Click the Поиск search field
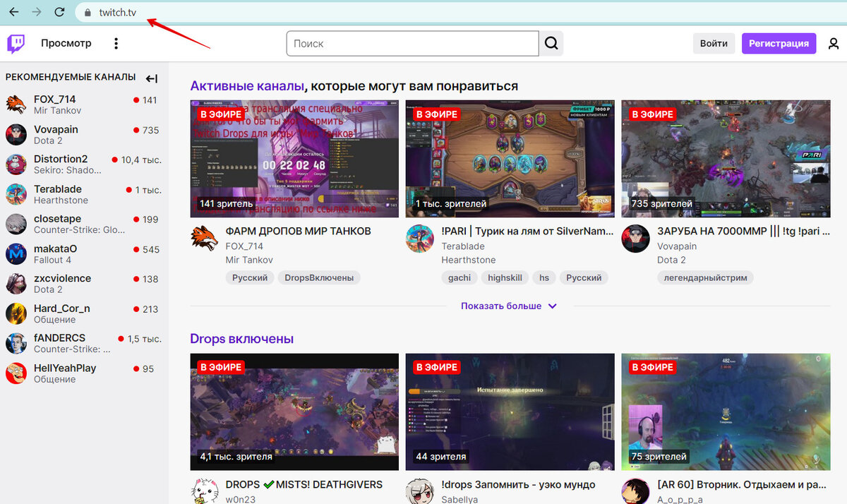847x504 pixels. [412, 44]
